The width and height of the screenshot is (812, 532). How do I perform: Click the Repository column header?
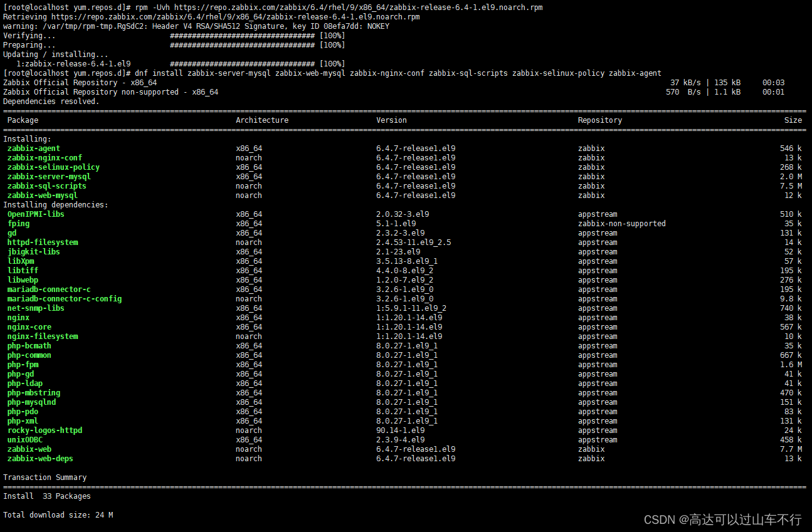click(x=600, y=120)
